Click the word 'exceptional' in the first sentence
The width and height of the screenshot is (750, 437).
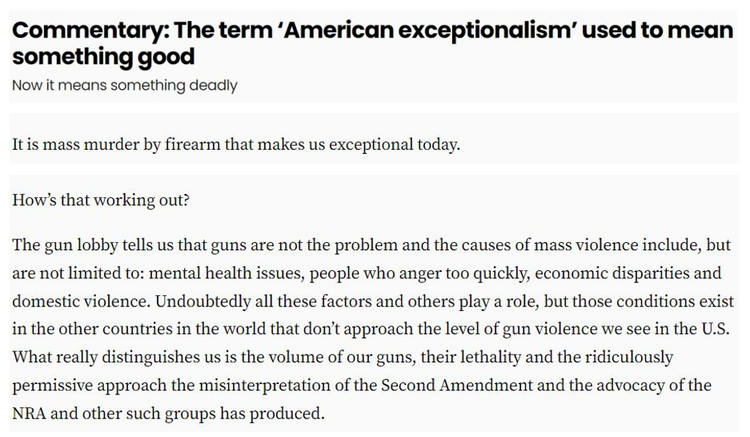click(x=371, y=144)
